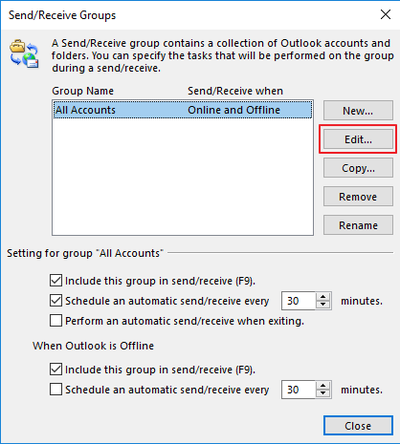Create a New... send/receive group
This screenshot has height=444, width=400.
pyautogui.click(x=358, y=111)
